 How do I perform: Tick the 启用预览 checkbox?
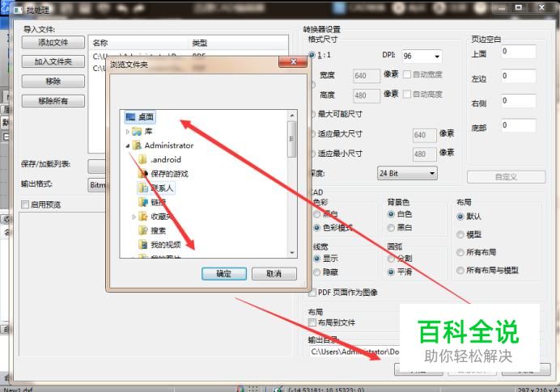coord(25,204)
